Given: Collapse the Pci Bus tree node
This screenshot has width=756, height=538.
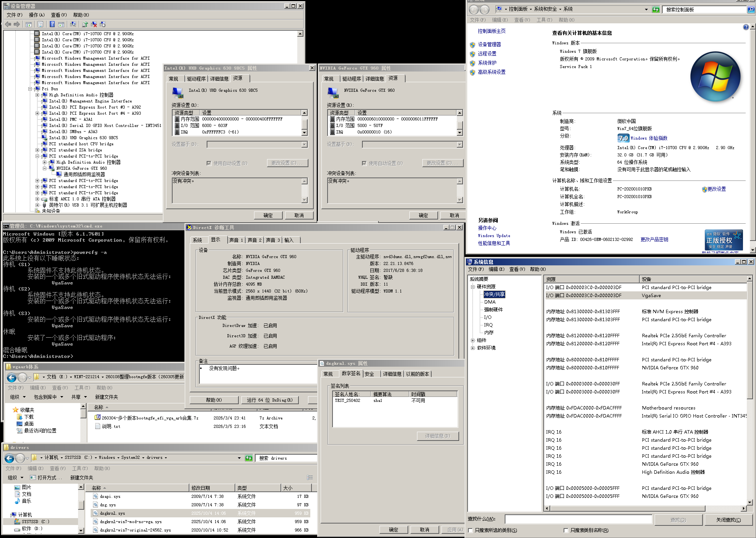Looking at the screenshot, I should pyautogui.click(x=30, y=89).
